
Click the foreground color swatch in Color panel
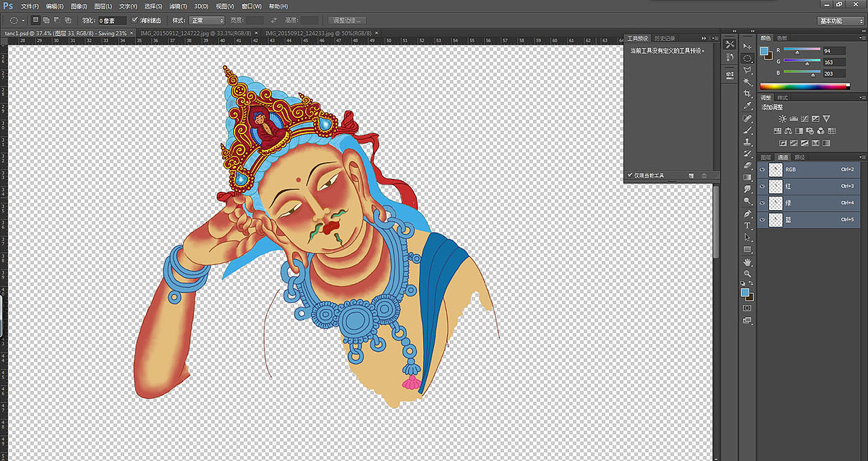point(764,51)
